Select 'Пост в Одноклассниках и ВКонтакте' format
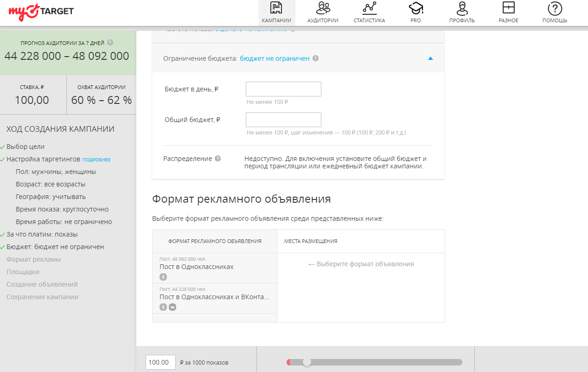 [215, 297]
